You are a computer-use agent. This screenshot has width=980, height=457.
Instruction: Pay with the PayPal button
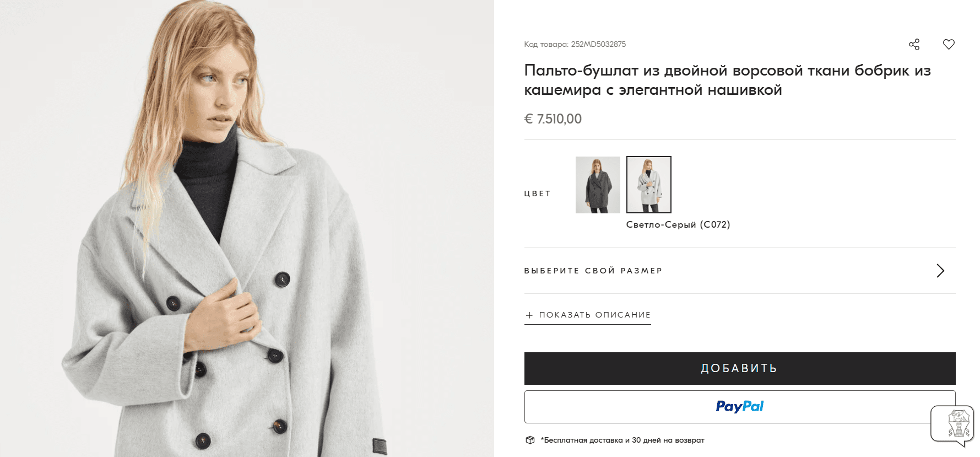739,407
